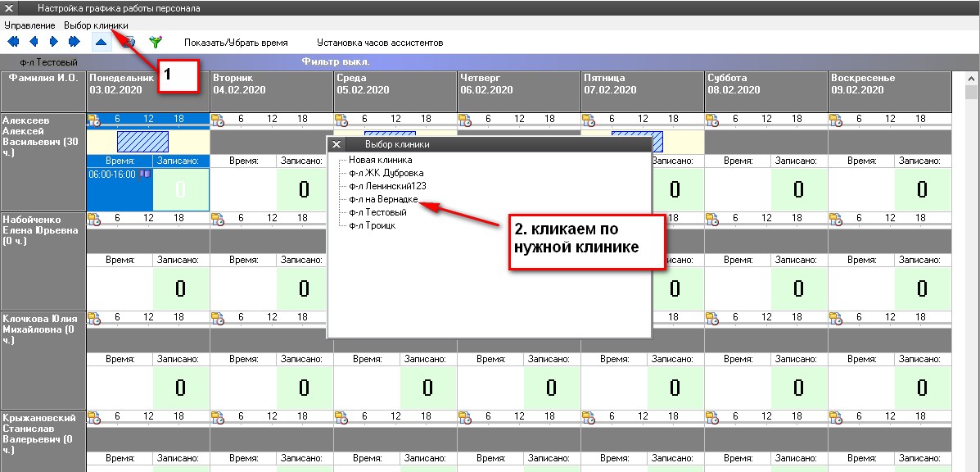The height and width of the screenshot is (472, 980).
Task: Click the double-right arrow to jump forward
Action: (74, 42)
